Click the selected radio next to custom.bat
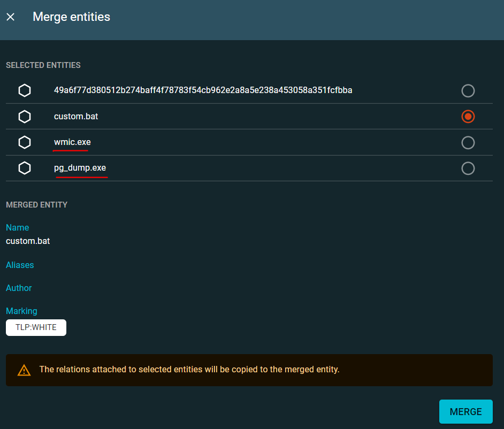 pyautogui.click(x=468, y=116)
